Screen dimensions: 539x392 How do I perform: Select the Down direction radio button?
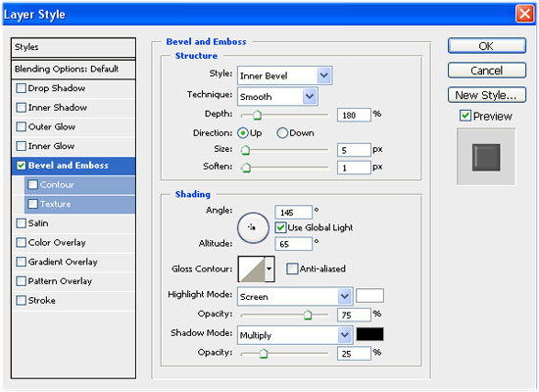(282, 133)
